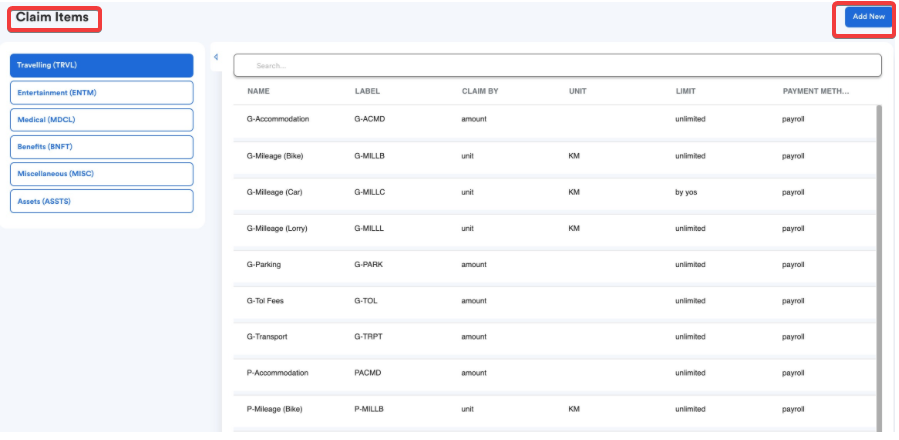Screen dimensions: 899x440
Task: Click the vertical table scrollbar
Action: (x=880, y=268)
